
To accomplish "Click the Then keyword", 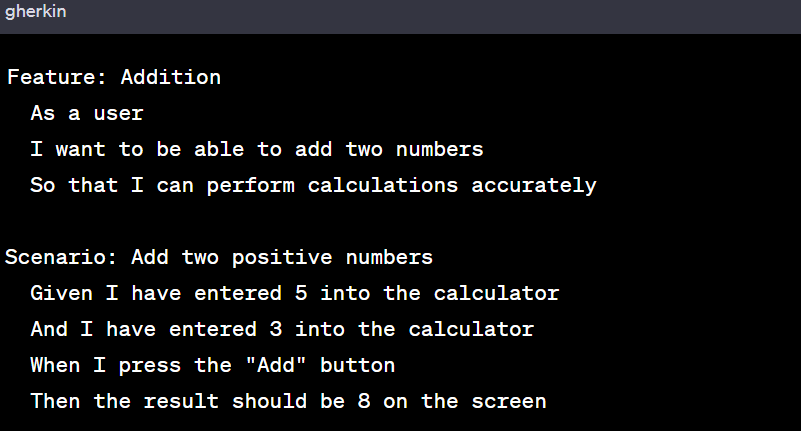I will pyautogui.click(x=55, y=401).
